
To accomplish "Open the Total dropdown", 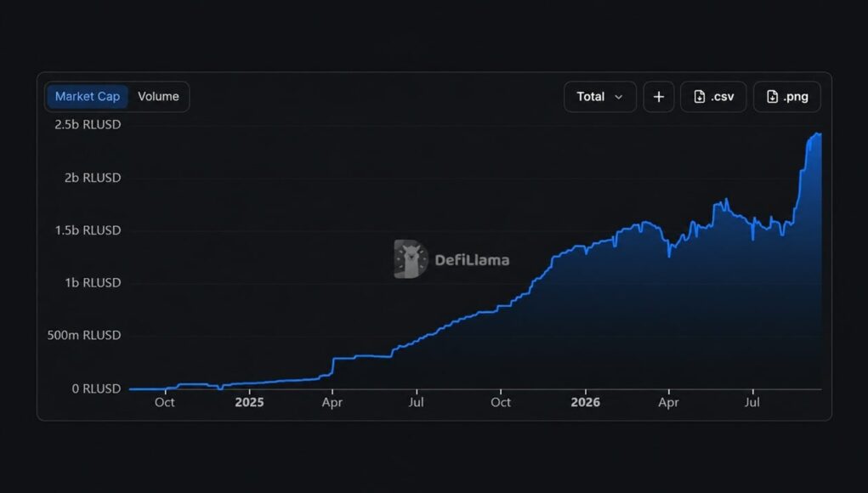I will pos(600,97).
